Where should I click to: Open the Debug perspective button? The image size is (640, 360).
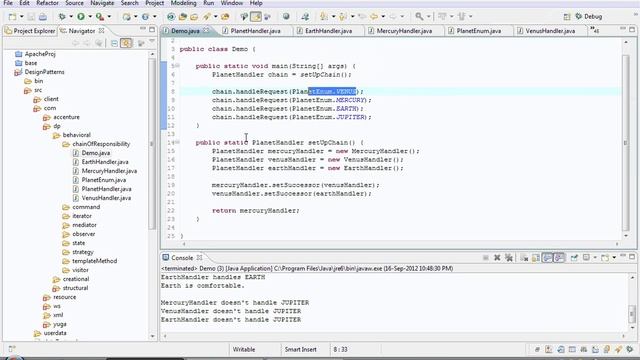coord(589,16)
